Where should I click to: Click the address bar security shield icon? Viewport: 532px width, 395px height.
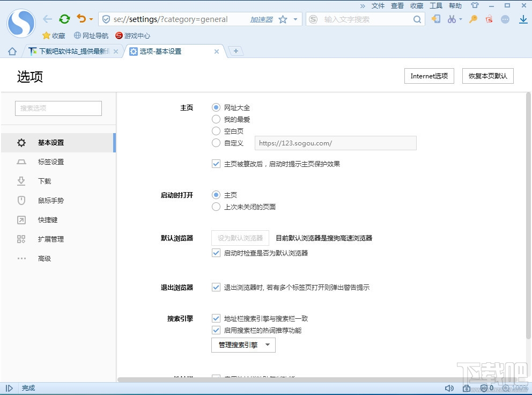(x=106, y=19)
